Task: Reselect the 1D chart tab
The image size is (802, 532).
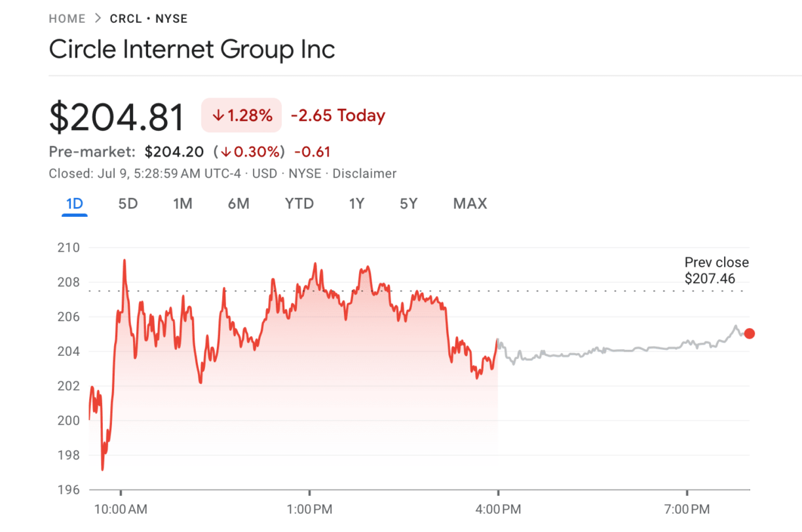Action: [x=73, y=204]
